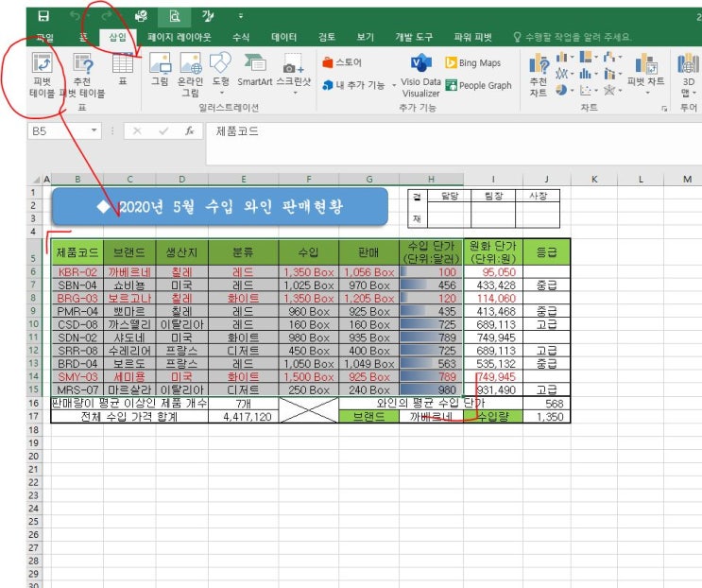
Task: Click the blue title shape 수입 와인 판매현황
Action: coord(220,206)
